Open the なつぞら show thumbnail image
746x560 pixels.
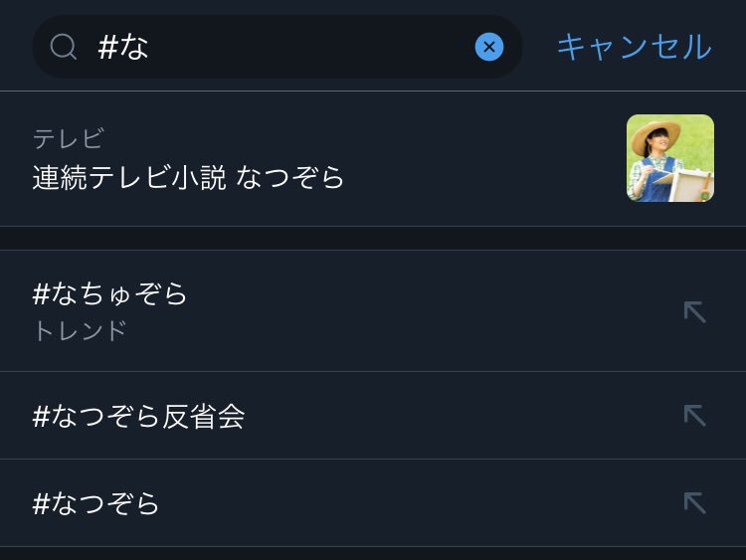669,158
